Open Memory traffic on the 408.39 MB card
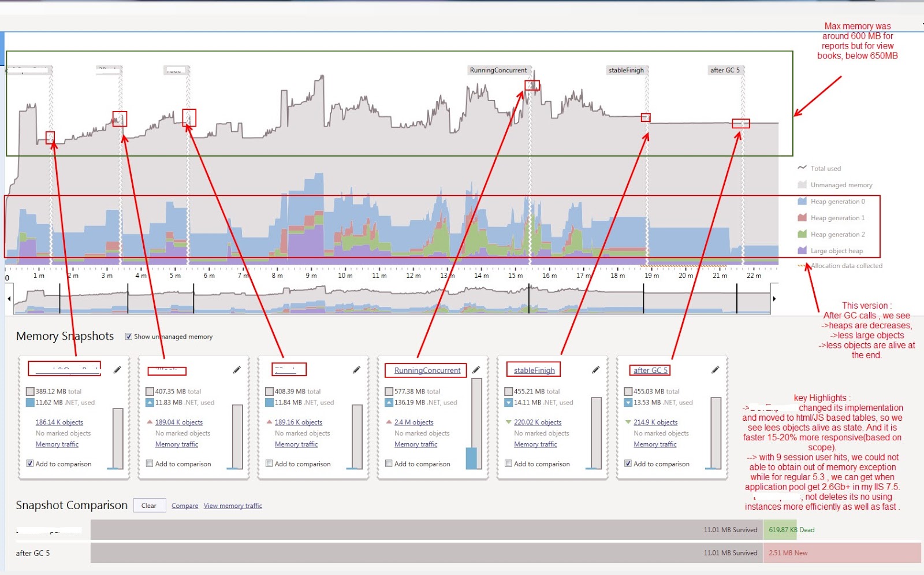The width and height of the screenshot is (924, 575). pos(296,444)
